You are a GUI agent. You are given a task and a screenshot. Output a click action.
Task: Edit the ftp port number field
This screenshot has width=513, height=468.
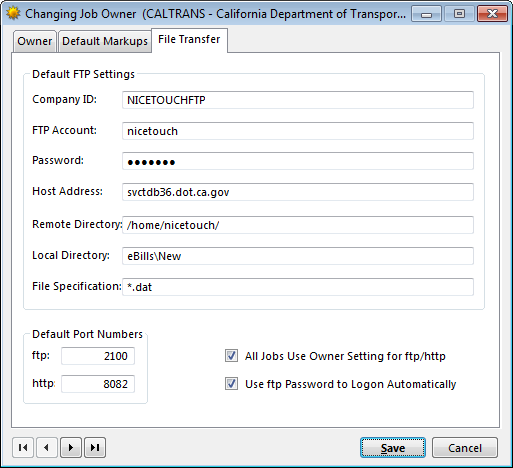(98, 356)
